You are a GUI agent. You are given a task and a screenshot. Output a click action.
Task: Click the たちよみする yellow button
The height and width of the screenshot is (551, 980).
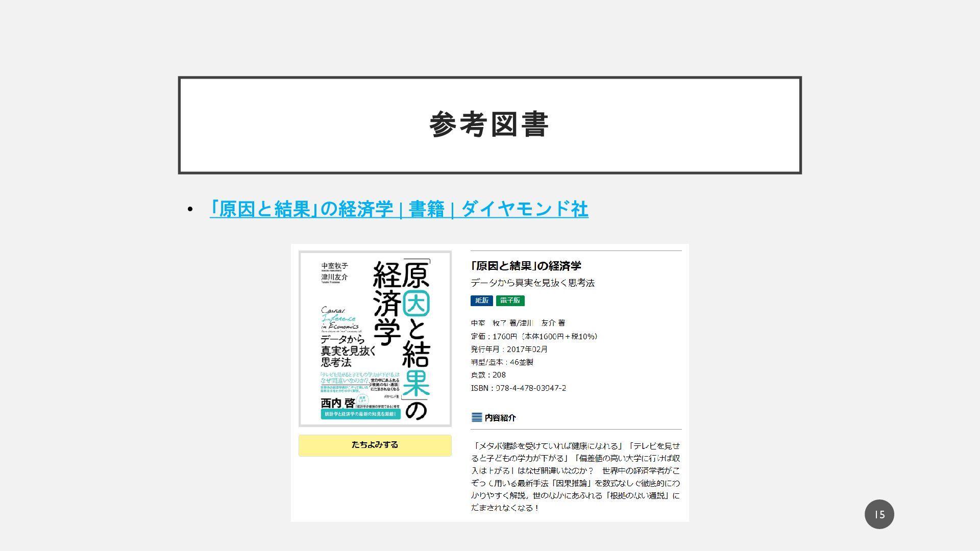[375, 445]
